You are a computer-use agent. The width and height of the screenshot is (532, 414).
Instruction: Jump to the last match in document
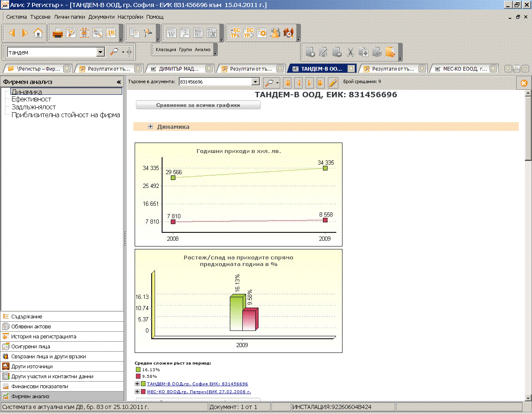click(321, 83)
